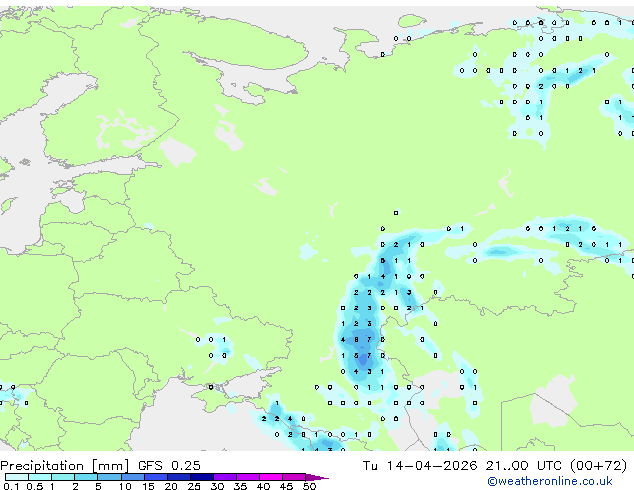634x490 pixels.
Task: Click the 'GFS 0.25' model label
Action: 169,466
